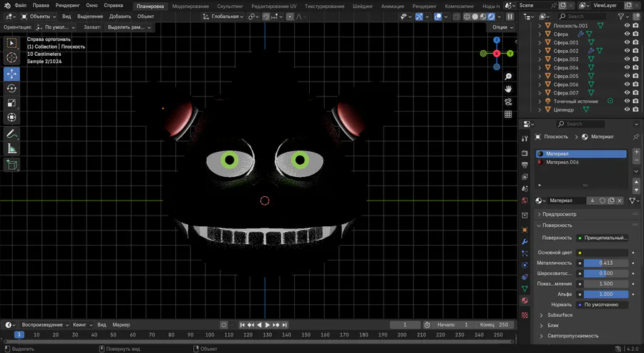
Task: Toggle snapping magnet in header
Action: tap(266, 16)
